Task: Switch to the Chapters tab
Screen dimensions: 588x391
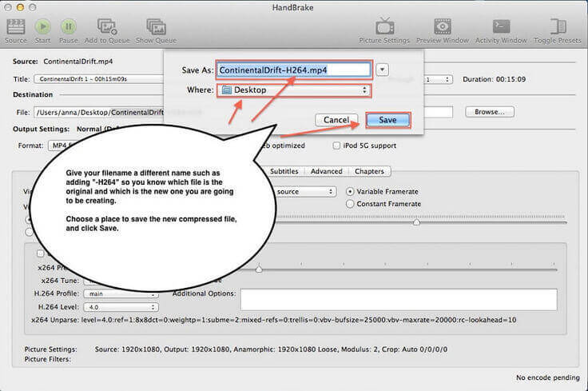Action: pos(369,171)
